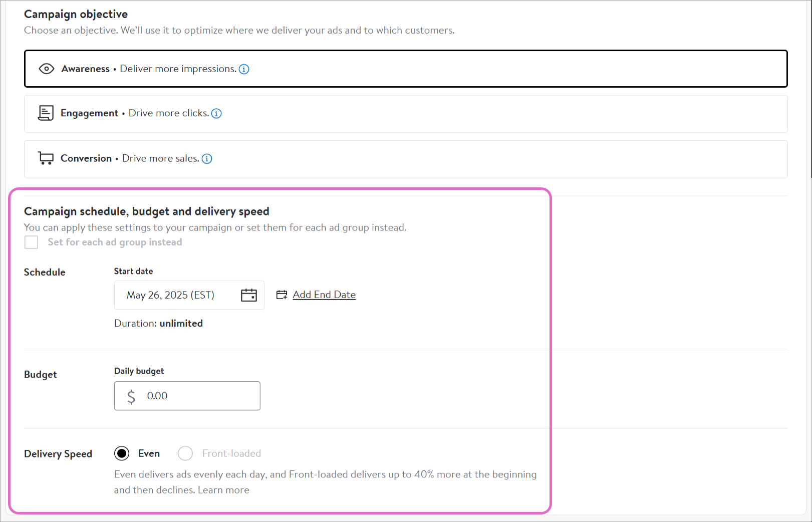
Task: Open the Conversion info tooltip icon
Action: pos(207,159)
